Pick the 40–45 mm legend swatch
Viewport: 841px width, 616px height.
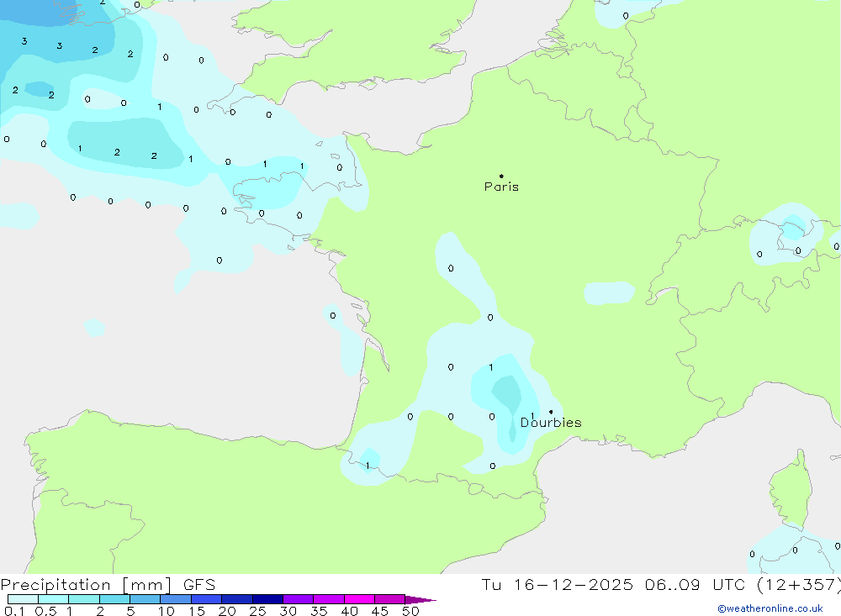click(359, 599)
